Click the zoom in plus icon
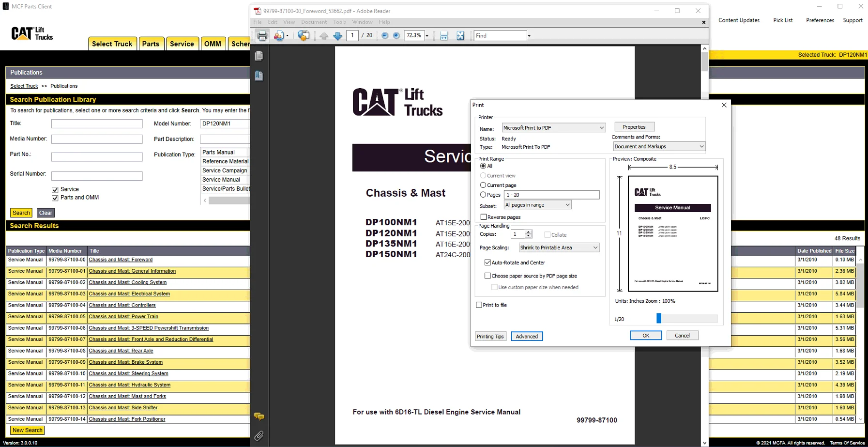This screenshot has width=868, height=447. coord(396,36)
